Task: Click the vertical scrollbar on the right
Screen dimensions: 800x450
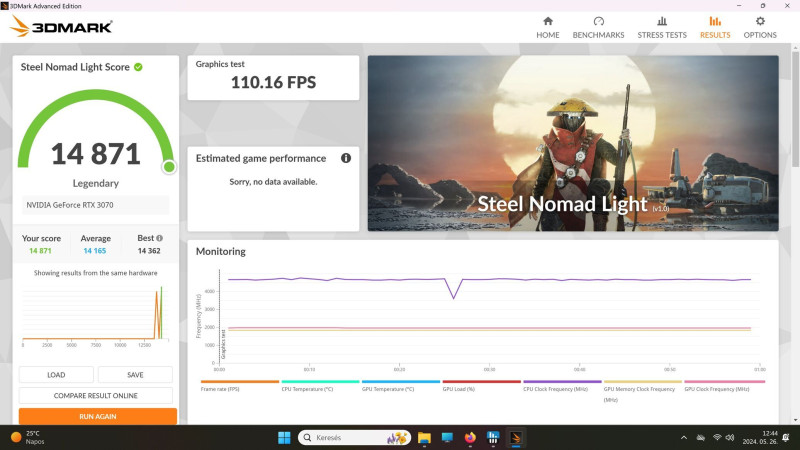Action: click(x=795, y=109)
